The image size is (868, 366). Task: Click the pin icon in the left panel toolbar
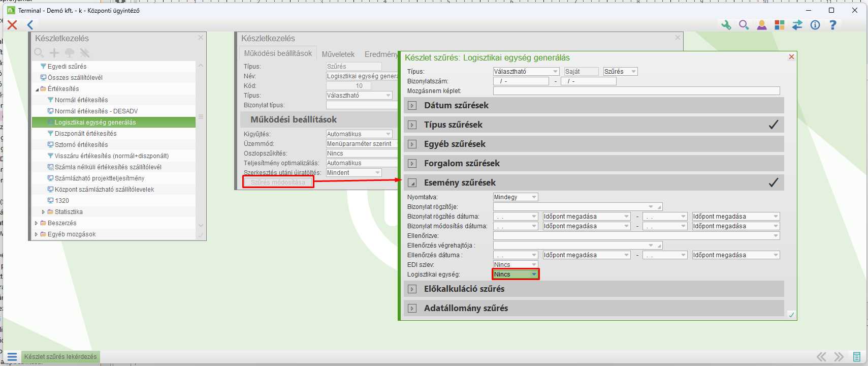pos(85,53)
